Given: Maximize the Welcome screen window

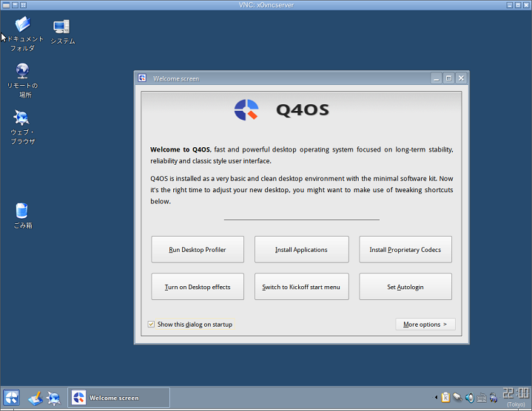Looking at the screenshot, I should (x=448, y=78).
